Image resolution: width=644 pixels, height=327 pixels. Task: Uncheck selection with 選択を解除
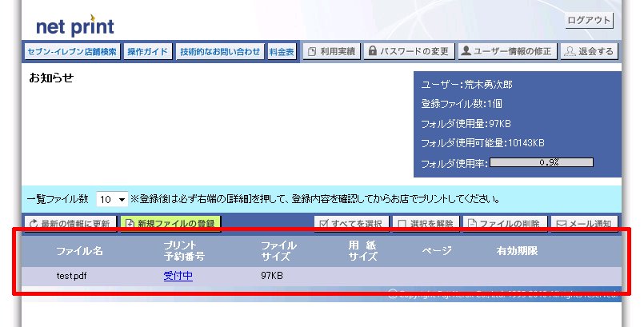[426, 224]
